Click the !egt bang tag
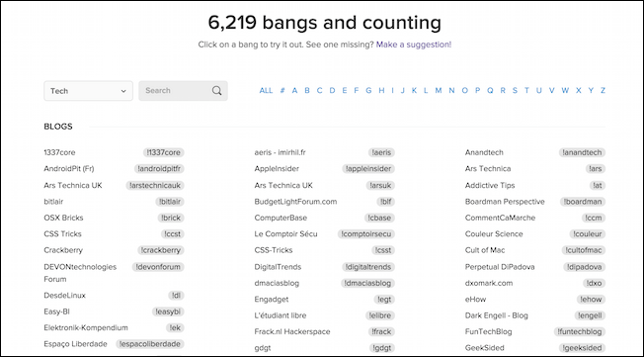644x357 pixels. 384,300
